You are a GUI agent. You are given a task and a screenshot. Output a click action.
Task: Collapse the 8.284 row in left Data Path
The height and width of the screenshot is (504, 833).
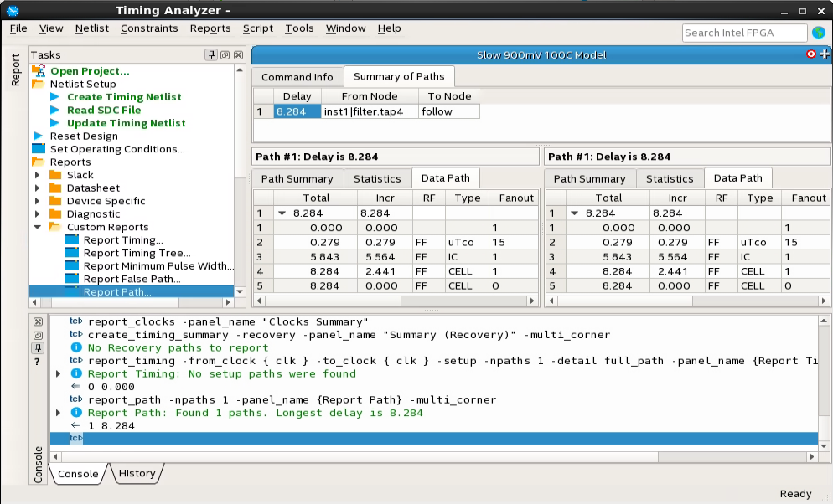tap(282, 213)
